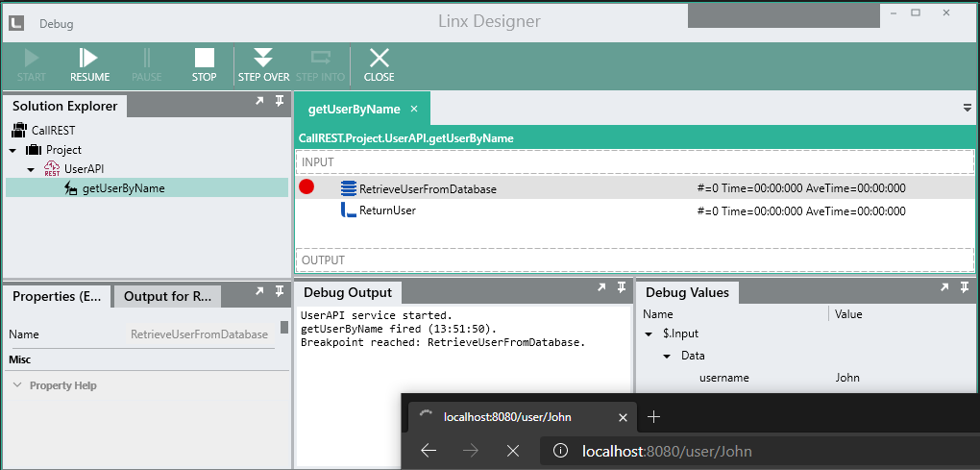Click the 'Breakpoint reached' log line
The width and height of the screenshot is (980, 470).
click(x=443, y=342)
